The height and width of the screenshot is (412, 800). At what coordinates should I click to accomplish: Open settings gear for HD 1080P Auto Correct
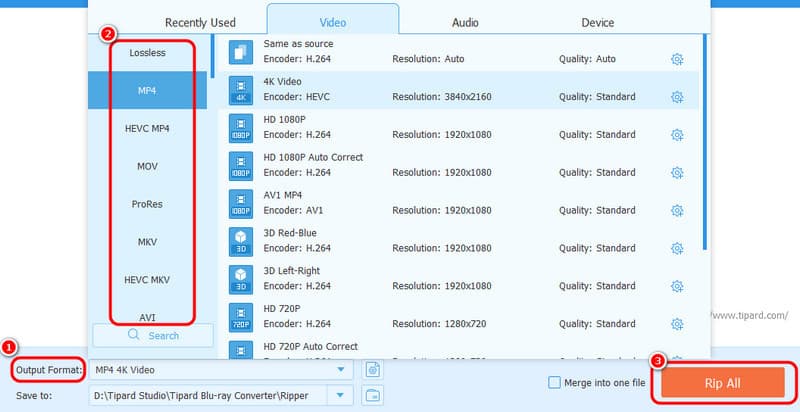click(677, 172)
